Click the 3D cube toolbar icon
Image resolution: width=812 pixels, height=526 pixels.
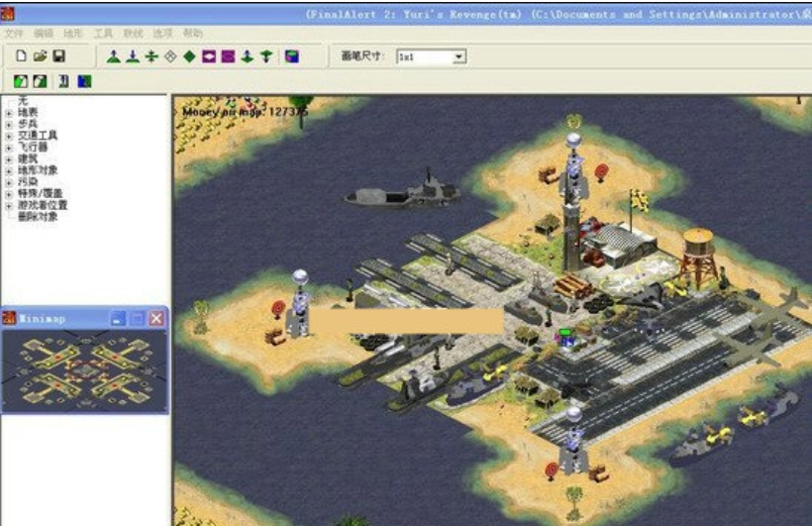click(x=291, y=56)
